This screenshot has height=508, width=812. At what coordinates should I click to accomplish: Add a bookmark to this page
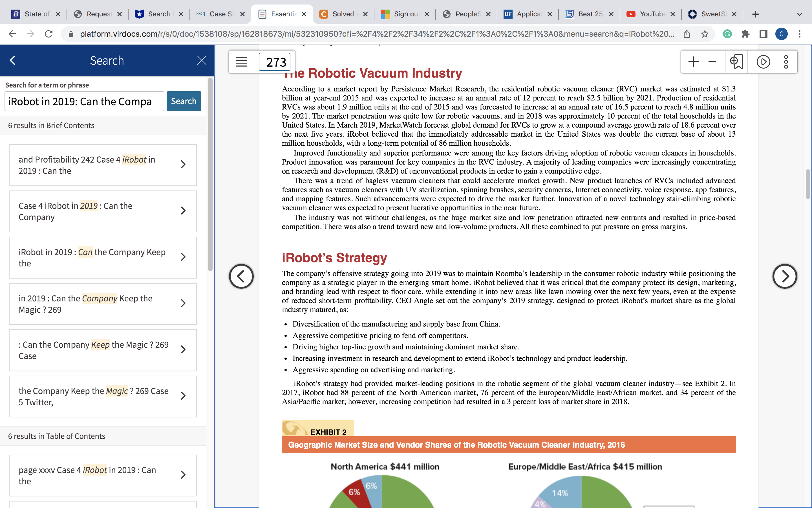(x=736, y=62)
